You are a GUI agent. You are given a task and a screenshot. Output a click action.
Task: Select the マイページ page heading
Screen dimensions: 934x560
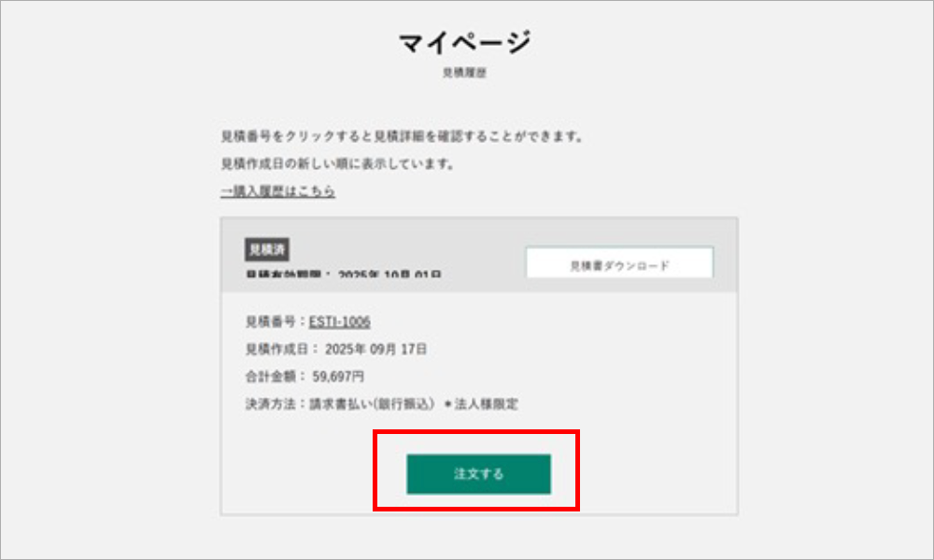[464, 42]
